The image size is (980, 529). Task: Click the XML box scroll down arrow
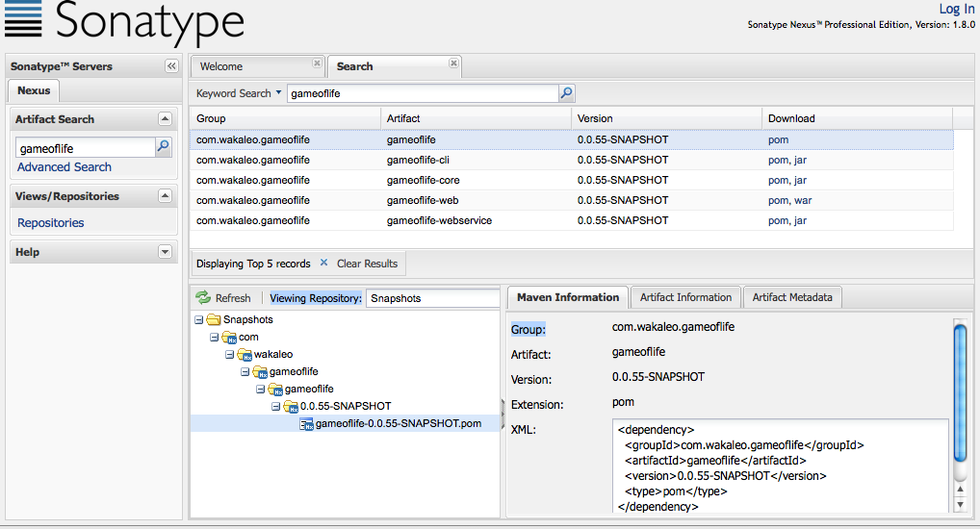pos(960,505)
